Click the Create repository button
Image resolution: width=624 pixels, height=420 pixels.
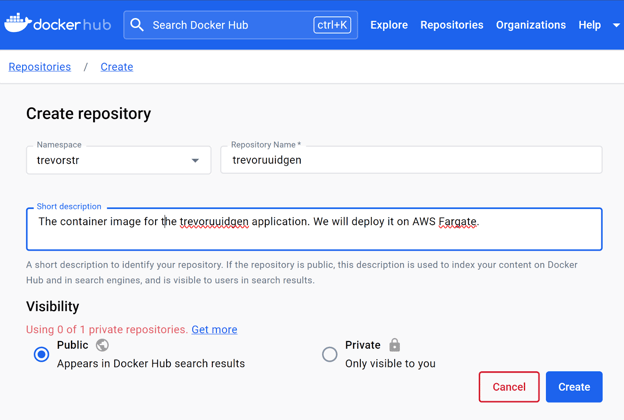[574, 387]
